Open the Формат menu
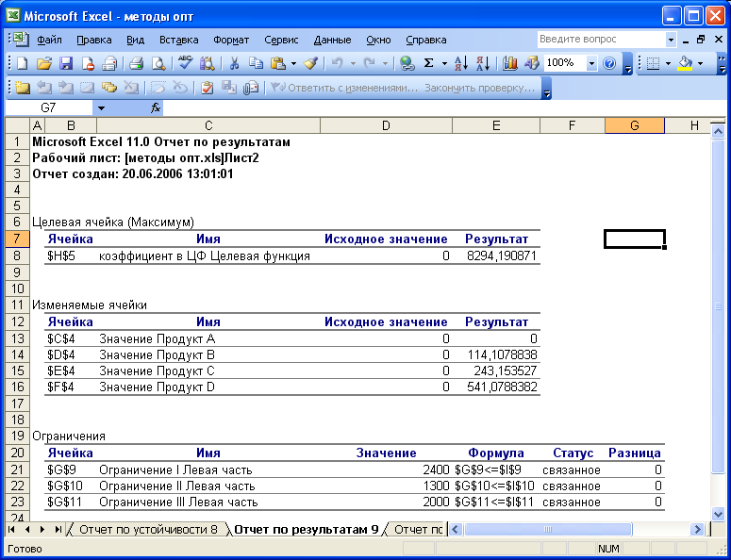Image resolution: width=731 pixels, height=560 pixels. [x=231, y=40]
